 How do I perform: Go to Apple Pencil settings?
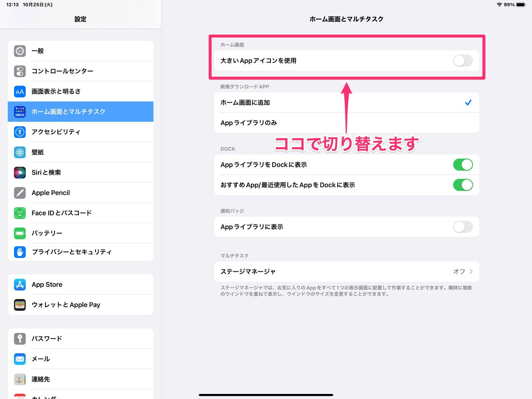[81, 193]
